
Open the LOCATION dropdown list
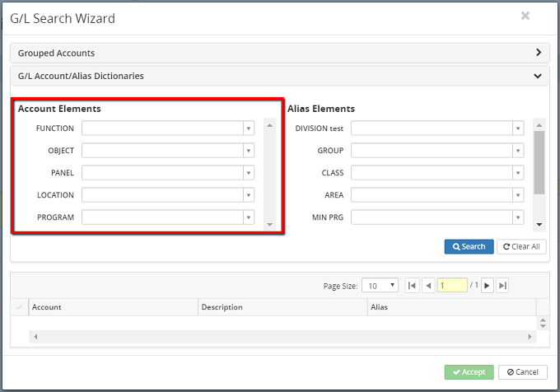(x=248, y=195)
